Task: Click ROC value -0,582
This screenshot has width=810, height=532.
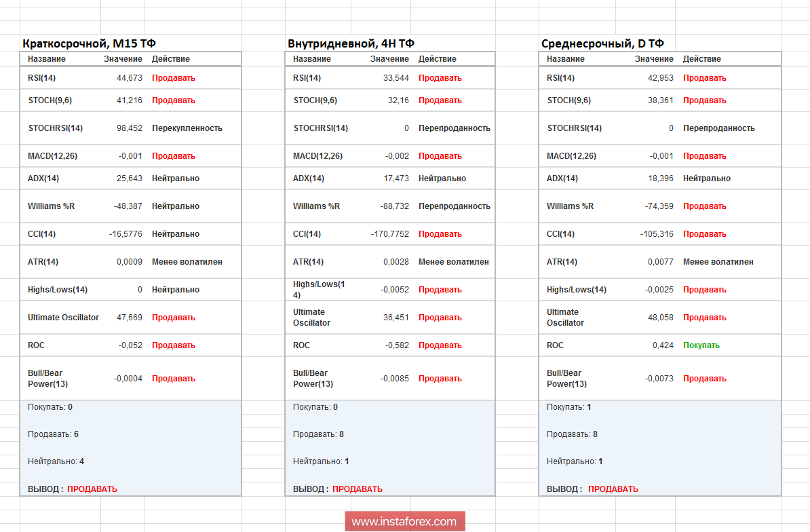Action: point(397,345)
